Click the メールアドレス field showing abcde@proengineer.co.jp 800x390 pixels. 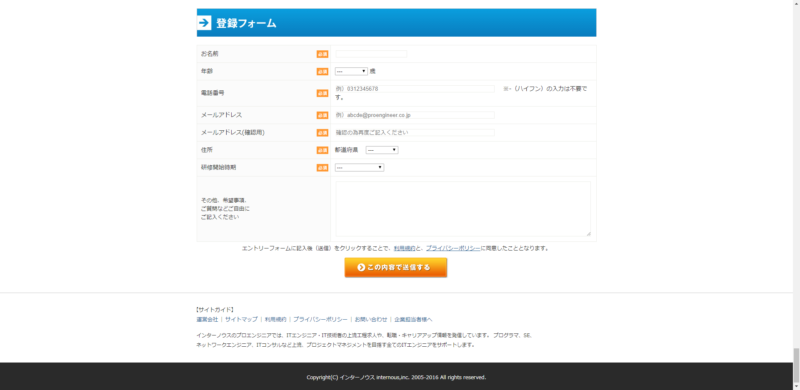click(415, 115)
